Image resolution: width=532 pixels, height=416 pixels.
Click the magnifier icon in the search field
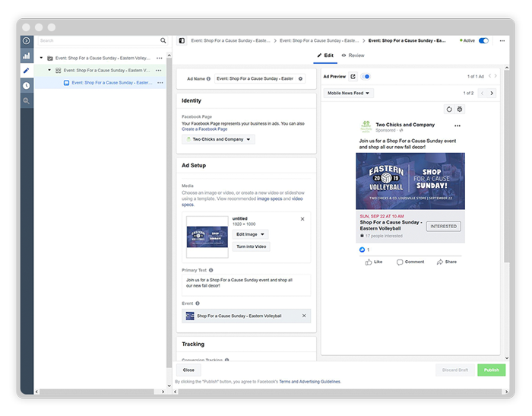(163, 40)
